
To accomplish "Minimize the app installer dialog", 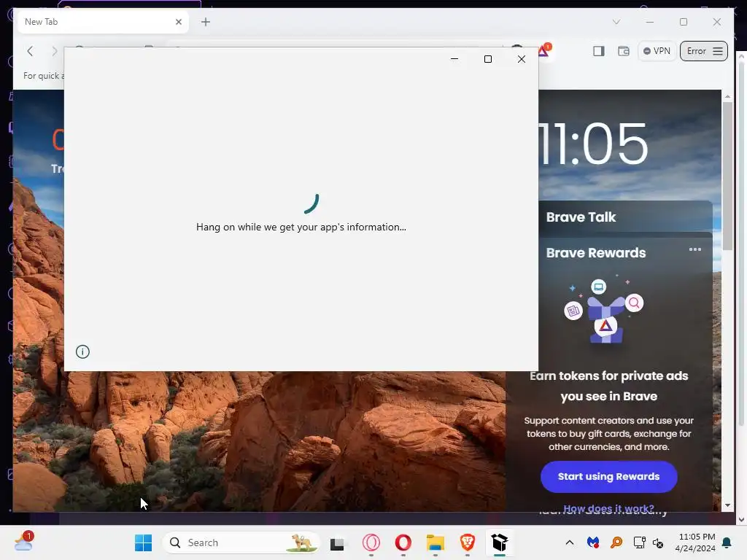I will [x=454, y=59].
